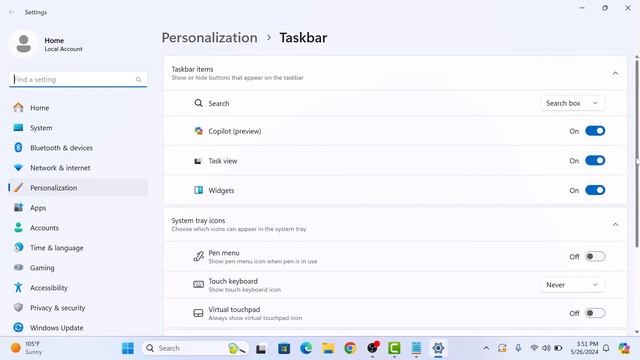640x360 pixels.
Task: Click the search magnifier in Find a setting
Action: [138, 80]
